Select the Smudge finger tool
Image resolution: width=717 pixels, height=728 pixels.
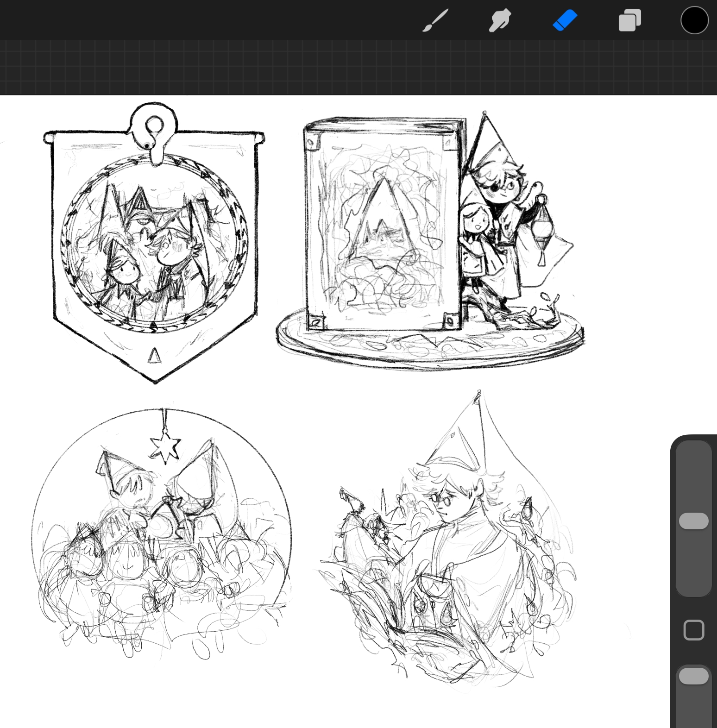(x=500, y=21)
